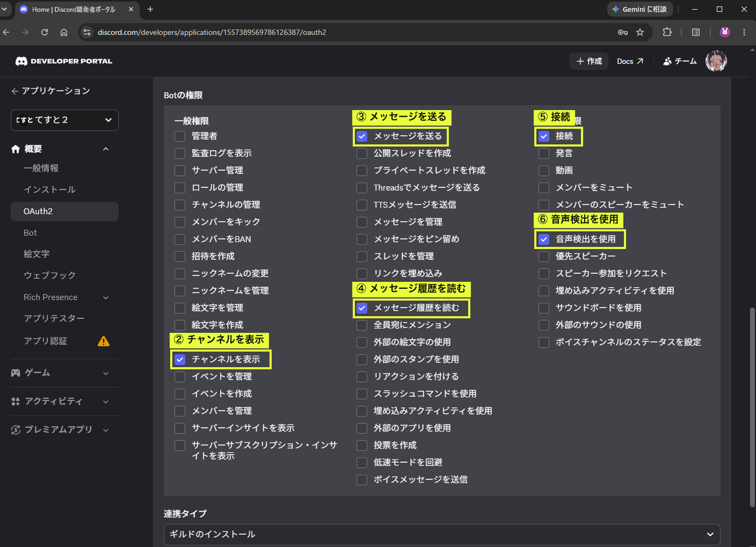Open a new browser tab with plus
Image resolution: width=756 pixels, height=547 pixels.
(x=150, y=9)
